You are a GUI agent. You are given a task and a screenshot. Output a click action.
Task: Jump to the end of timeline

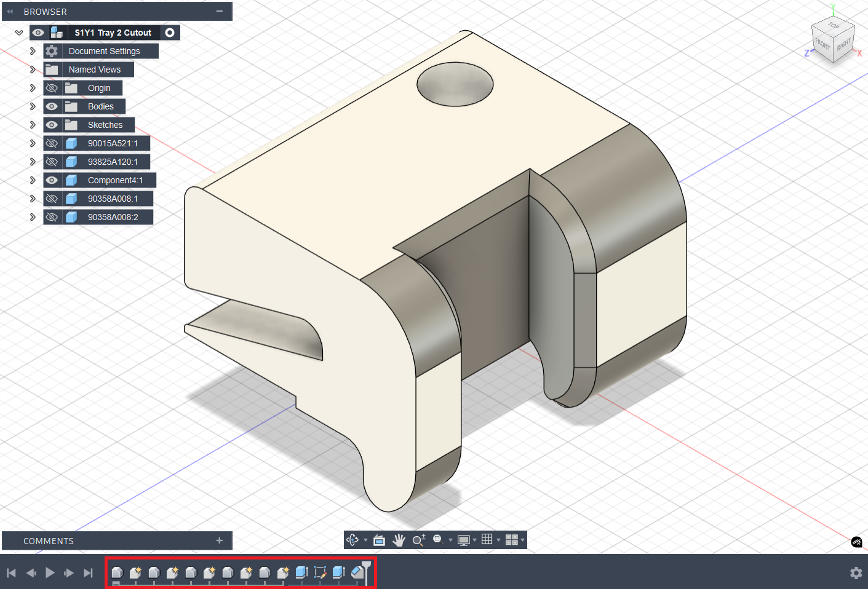point(88,573)
